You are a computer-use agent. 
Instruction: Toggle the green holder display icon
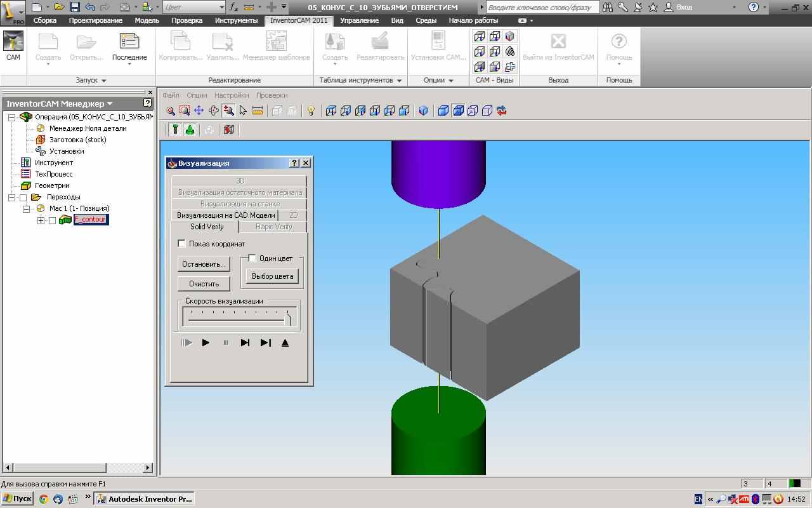click(x=190, y=130)
